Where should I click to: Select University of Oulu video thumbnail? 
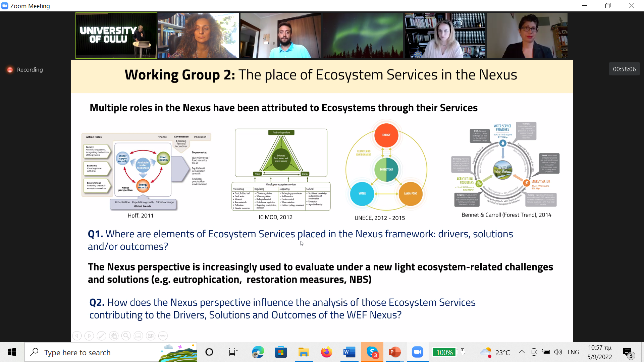pyautogui.click(x=116, y=36)
